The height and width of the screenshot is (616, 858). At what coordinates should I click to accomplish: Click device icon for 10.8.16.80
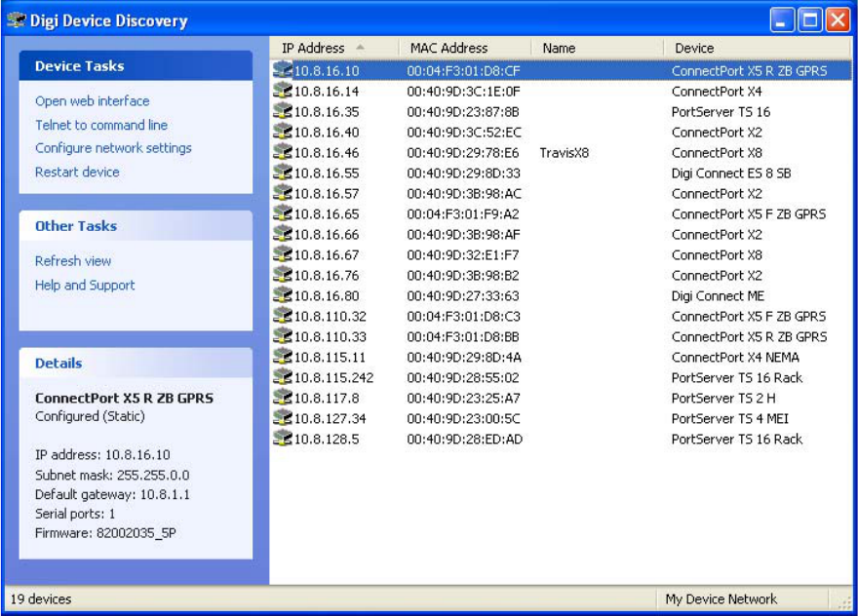pyautogui.click(x=283, y=295)
